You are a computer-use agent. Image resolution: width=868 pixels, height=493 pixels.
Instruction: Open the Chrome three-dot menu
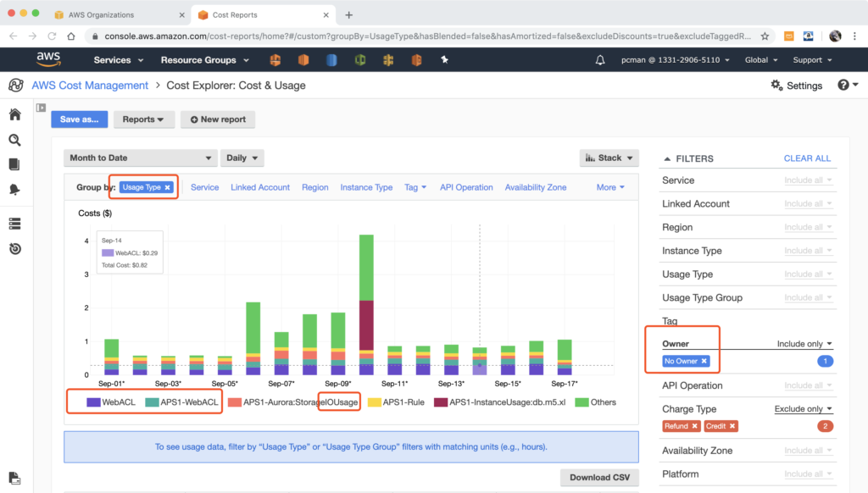point(854,36)
